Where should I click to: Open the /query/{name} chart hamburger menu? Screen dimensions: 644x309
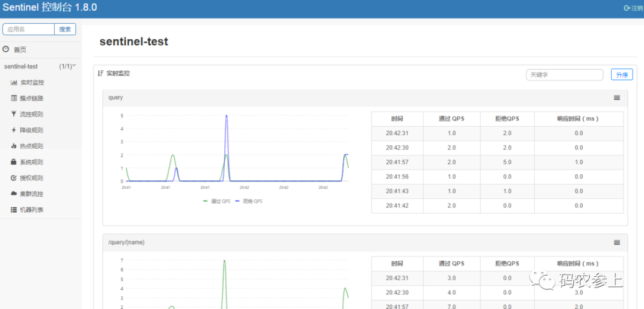point(617,242)
